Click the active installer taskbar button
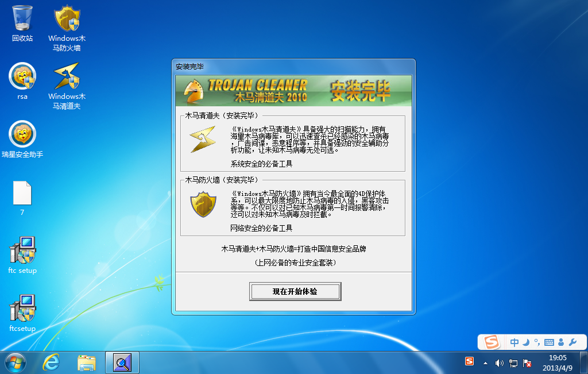The width and height of the screenshot is (588, 374). (122, 363)
